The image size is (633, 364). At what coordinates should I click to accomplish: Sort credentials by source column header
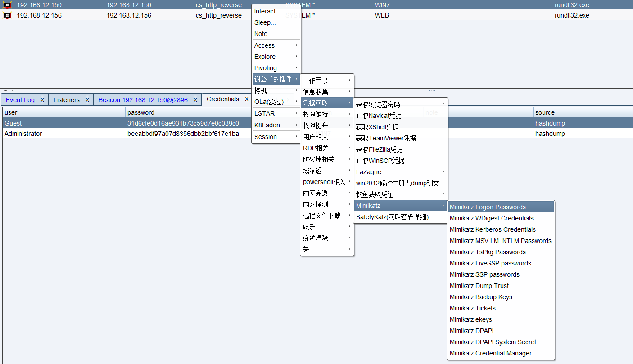point(583,112)
